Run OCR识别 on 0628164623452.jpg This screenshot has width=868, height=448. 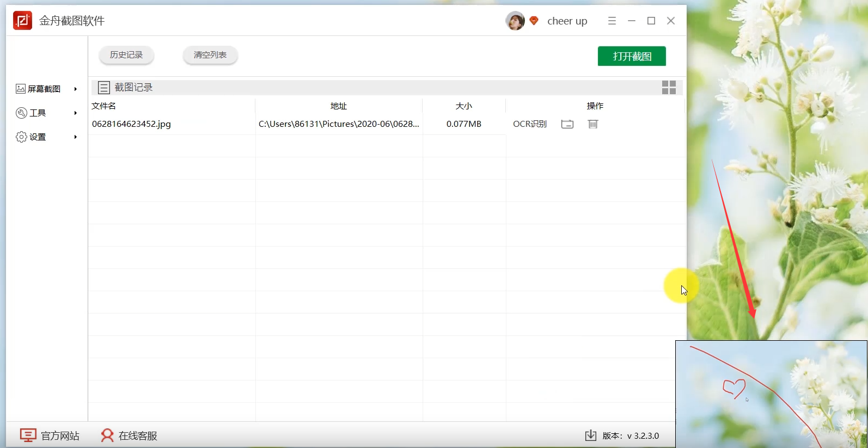530,124
